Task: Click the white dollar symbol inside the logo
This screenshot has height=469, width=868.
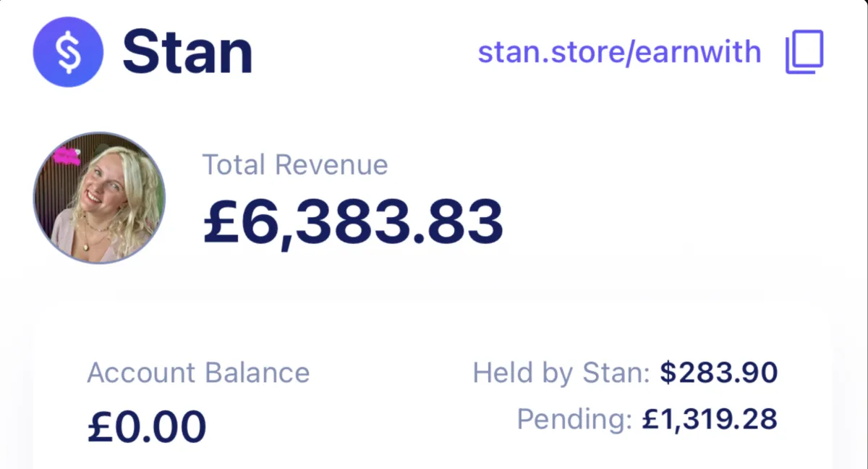Action: click(x=68, y=52)
